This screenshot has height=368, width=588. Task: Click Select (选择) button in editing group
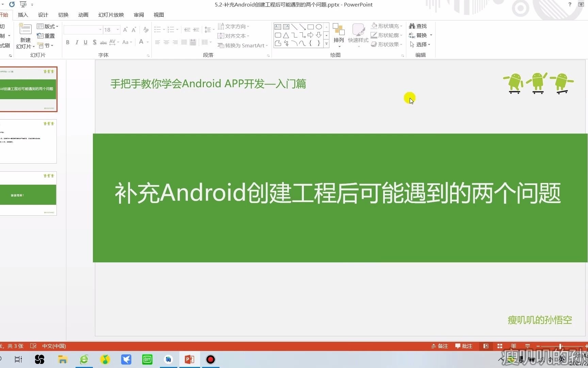[420, 44]
